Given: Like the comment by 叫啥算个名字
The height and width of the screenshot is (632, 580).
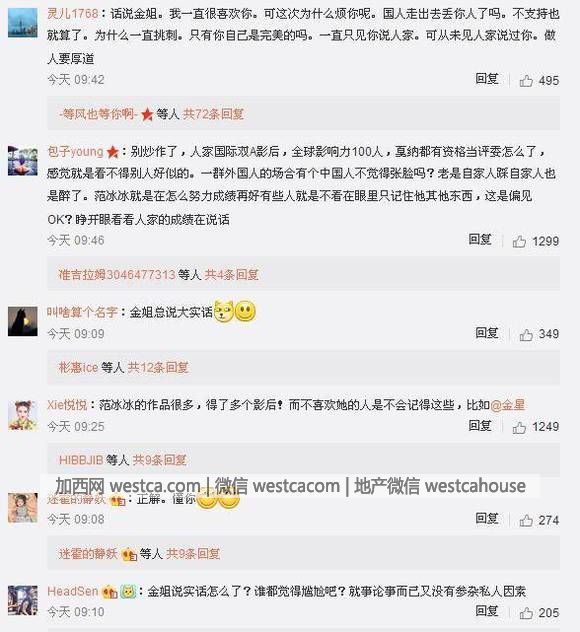Looking at the screenshot, I should (526, 334).
